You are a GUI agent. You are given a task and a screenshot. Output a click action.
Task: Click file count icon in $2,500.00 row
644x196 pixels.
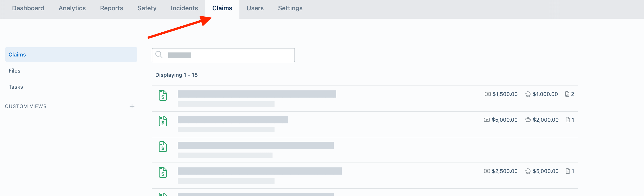click(x=568, y=171)
